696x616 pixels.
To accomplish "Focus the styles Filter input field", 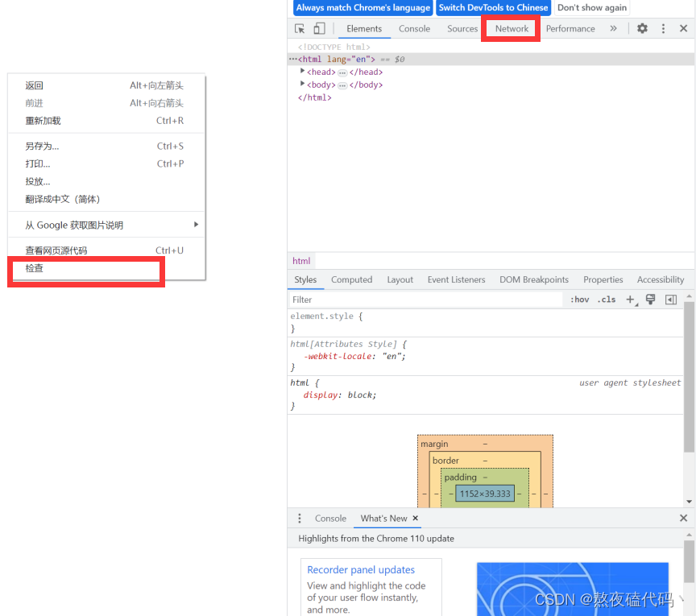I will pos(426,300).
